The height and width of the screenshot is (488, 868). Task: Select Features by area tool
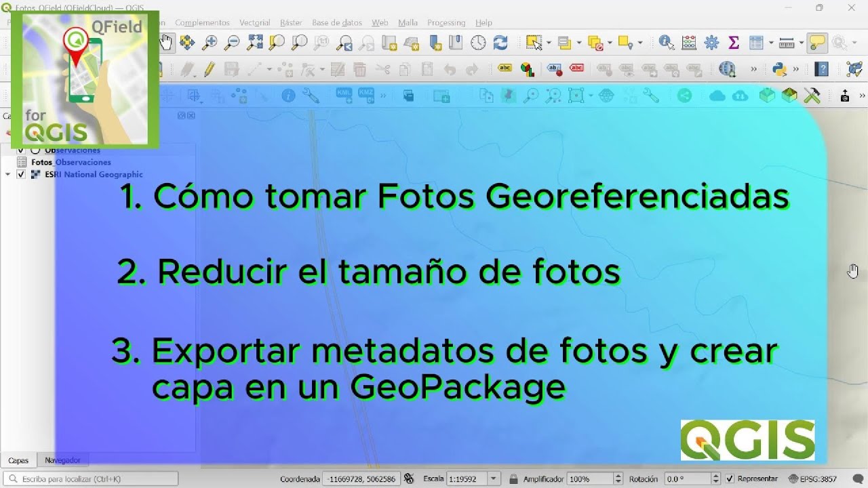coord(534,43)
